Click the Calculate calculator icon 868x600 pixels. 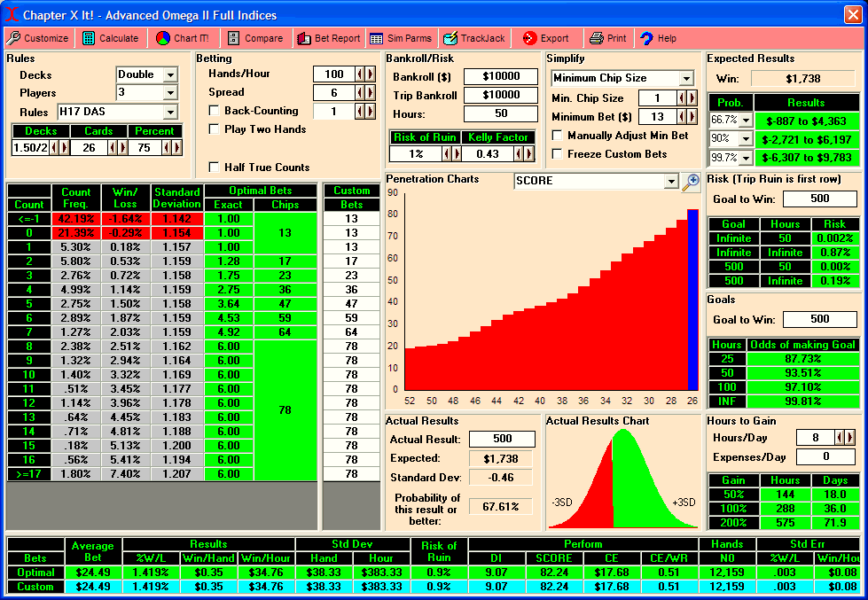(x=89, y=38)
